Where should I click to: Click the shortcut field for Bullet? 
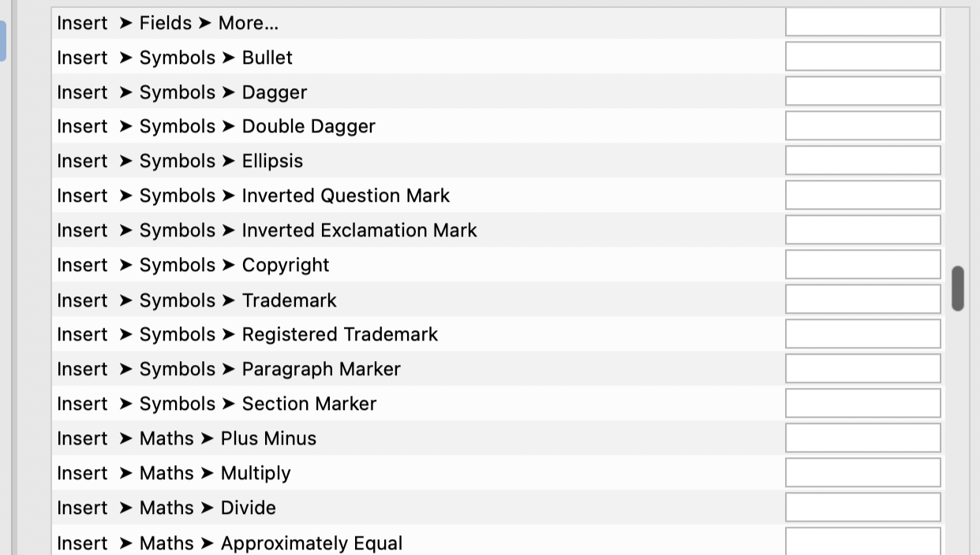(x=862, y=56)
